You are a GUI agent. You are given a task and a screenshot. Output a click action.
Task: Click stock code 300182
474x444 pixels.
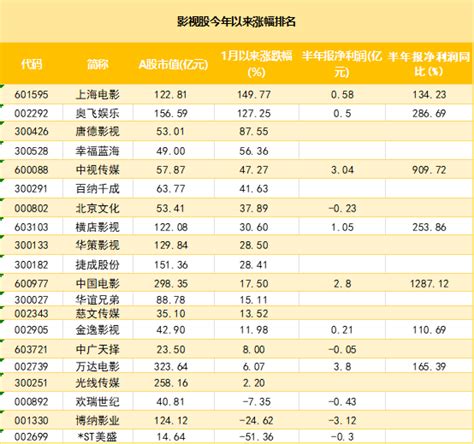pyautogui.click(x=31, y=265)
